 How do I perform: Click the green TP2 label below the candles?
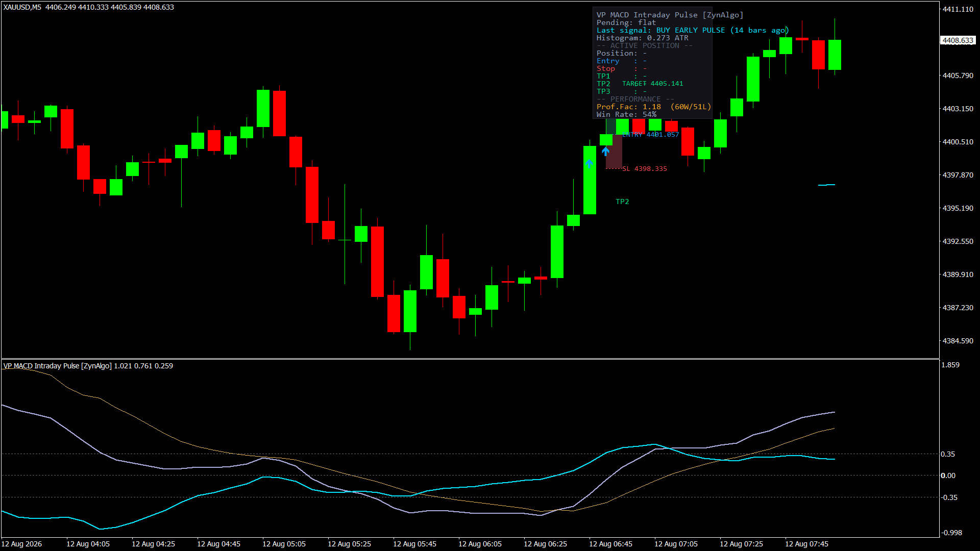tap(622, 202)
